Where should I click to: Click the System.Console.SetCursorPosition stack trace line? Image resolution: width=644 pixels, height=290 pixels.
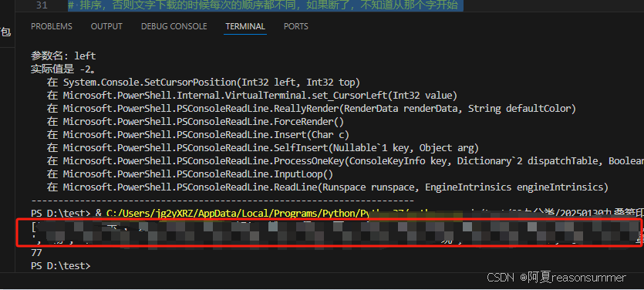[204, 83]
